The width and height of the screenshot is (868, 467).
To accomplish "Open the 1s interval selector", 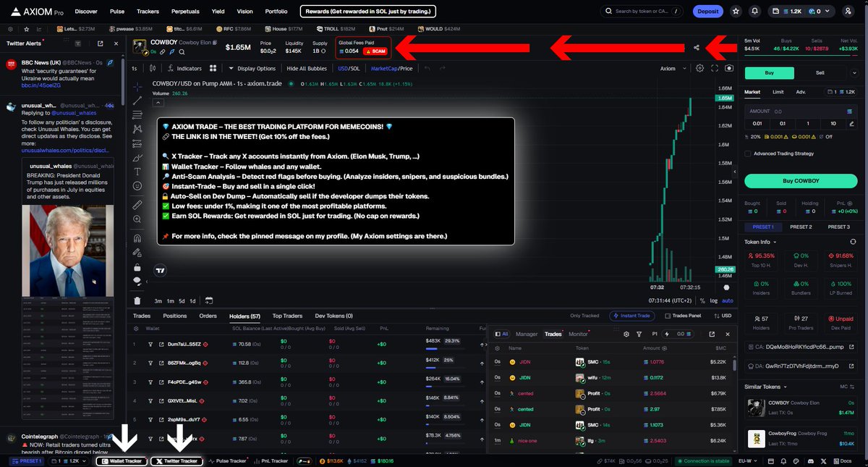I will [x=135, y=68].
